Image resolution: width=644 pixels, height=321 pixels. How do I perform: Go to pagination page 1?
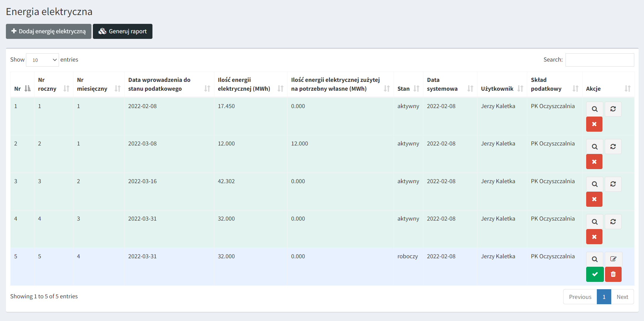click(604, 297)
